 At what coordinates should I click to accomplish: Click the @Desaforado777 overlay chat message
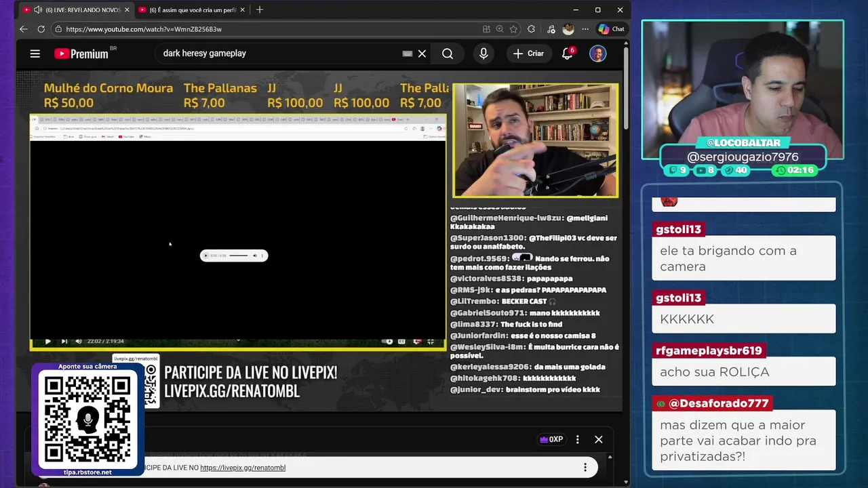pyautogui.click(x=744, y=441)
